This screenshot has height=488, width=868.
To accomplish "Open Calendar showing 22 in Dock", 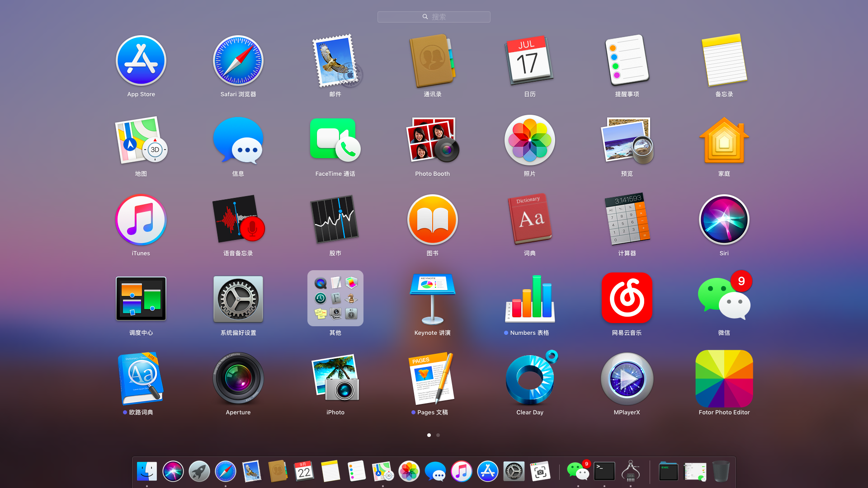I will (304, 471).
